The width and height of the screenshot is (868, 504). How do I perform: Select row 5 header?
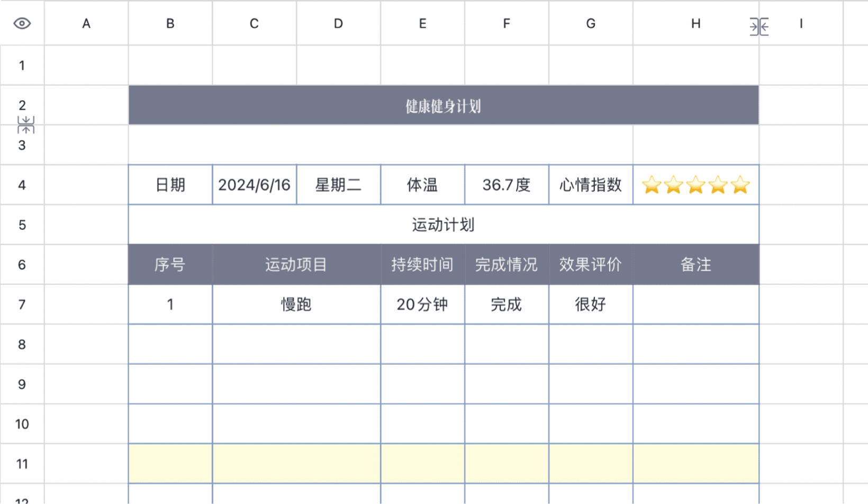(22, 224)
